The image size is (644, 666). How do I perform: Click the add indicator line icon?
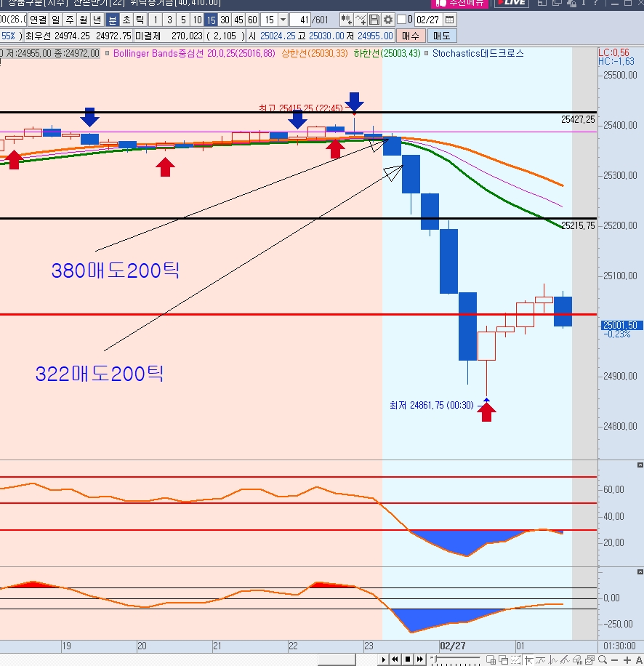[361, 20]
